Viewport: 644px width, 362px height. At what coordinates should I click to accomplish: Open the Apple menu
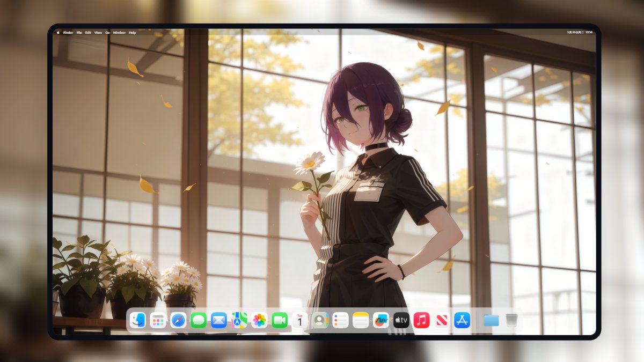tap(57, 32)
